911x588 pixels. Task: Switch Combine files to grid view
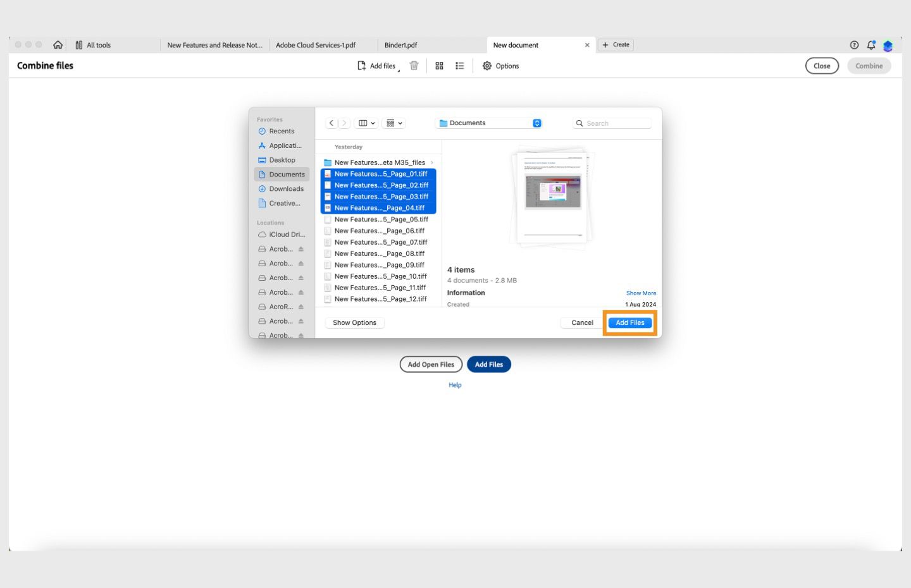[x=439, y=65]
